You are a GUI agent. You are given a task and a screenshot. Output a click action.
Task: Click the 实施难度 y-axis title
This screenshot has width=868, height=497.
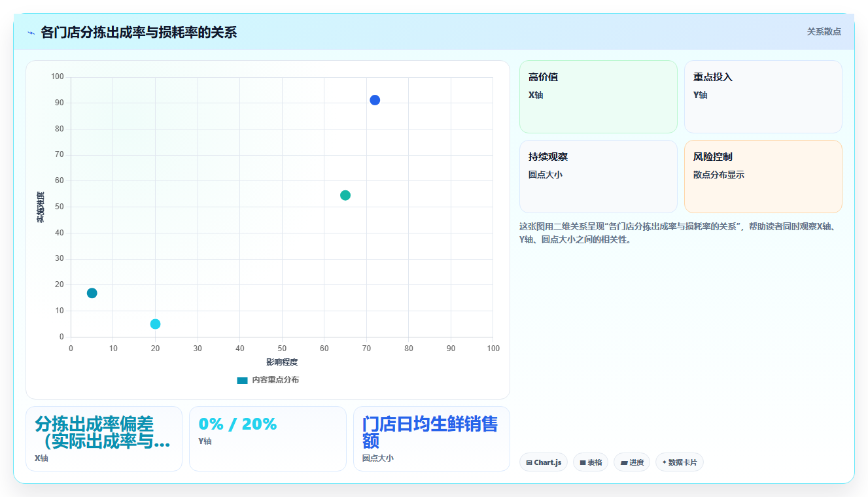coord(41,207)
